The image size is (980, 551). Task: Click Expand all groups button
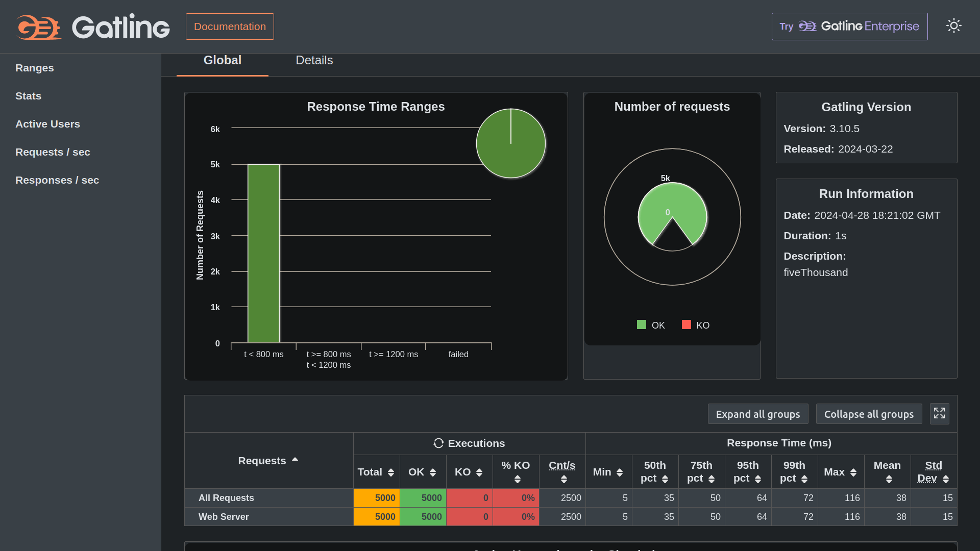pyautogui.click(x=758, y=414)
